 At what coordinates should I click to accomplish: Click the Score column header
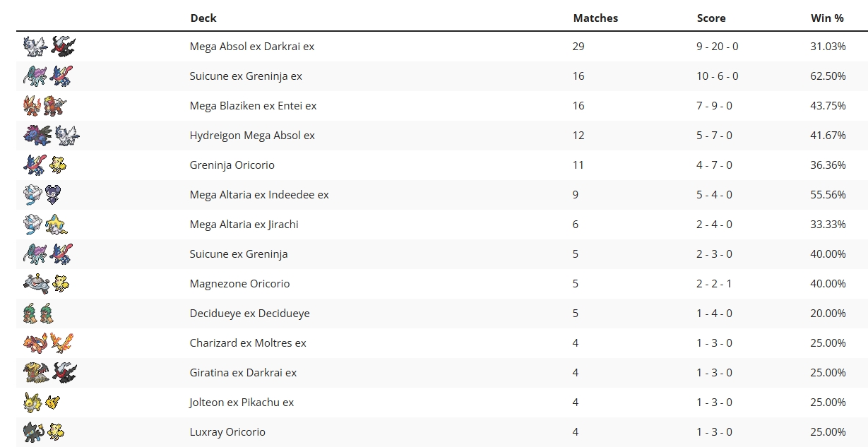click(711, 18)
